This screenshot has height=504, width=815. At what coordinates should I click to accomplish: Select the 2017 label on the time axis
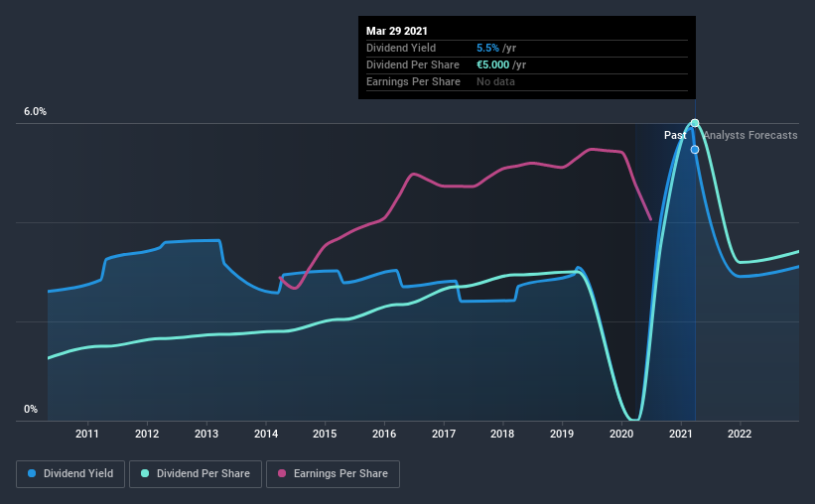[444, 434]
